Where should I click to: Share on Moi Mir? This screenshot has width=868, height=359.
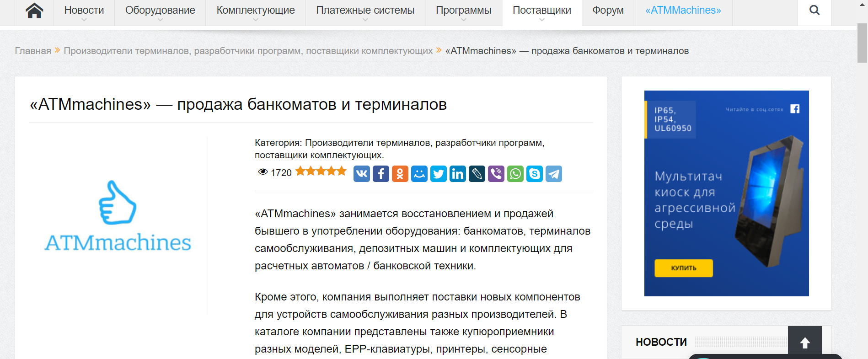[419, 174]
